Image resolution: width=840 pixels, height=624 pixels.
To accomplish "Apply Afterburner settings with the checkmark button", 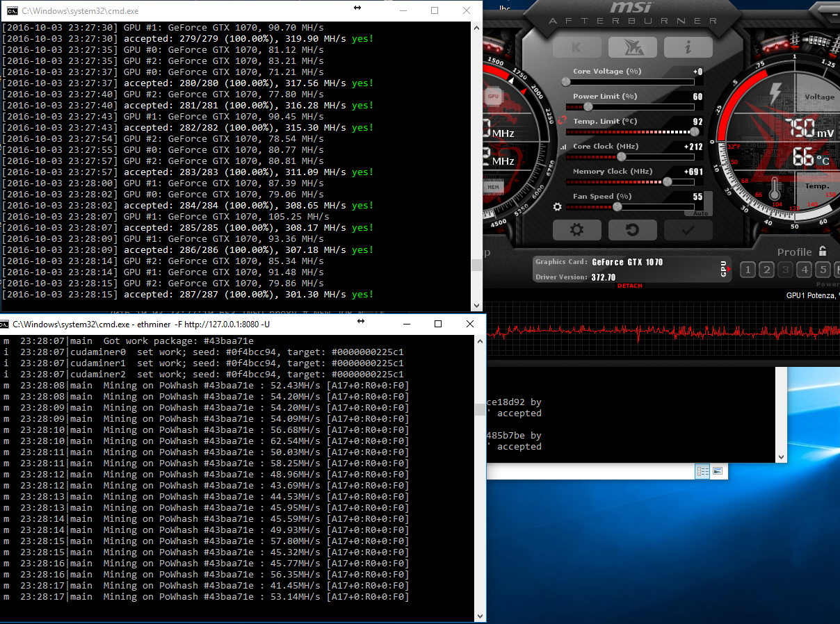I will [x=688, y=230].
